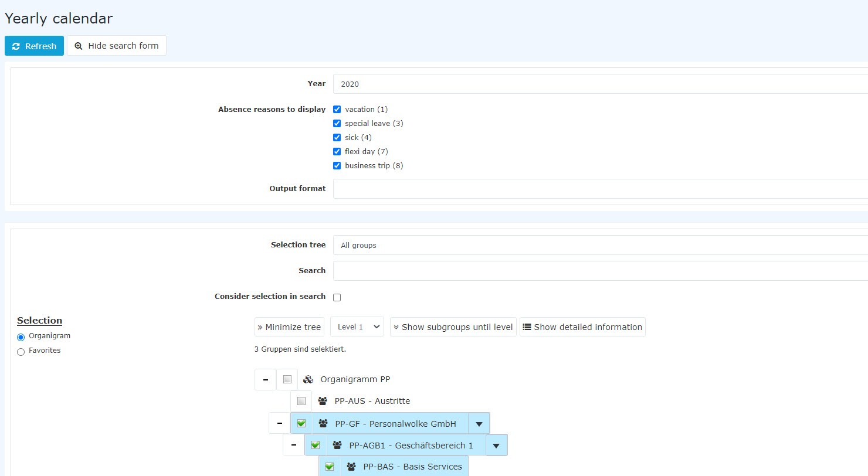This screenshot has height=476, width=868.
Task: Select PP-GF - Personalwolke GmbH tree label
Action: point(395,423)
